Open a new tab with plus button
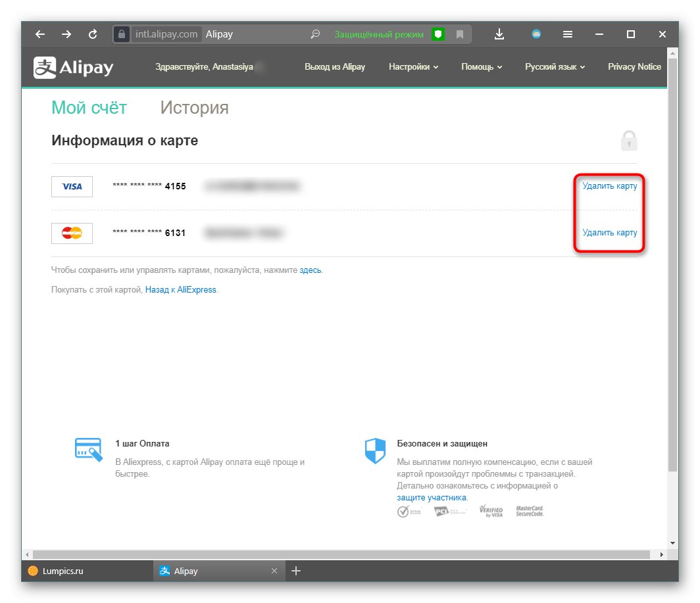Viewport: 700px width, 603px height. [x=296, y=571]
